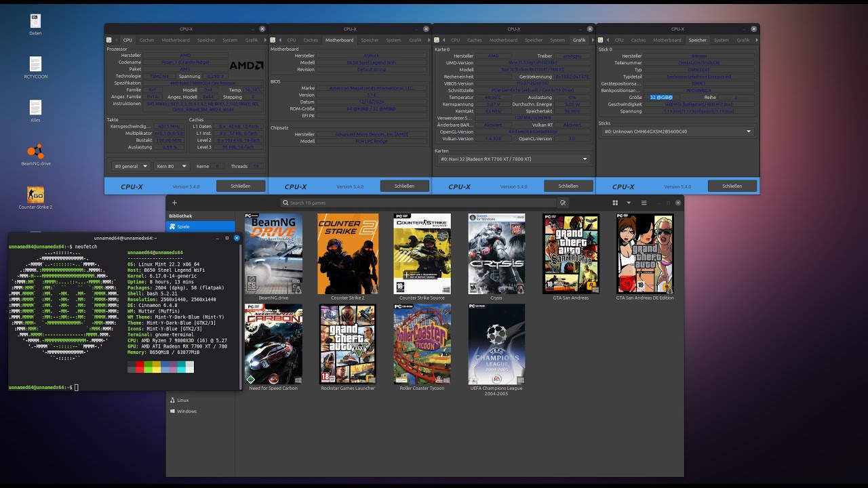This screenshot has height=488, width=868.
Task: Click the right tab-scroll arrow in the CPU-X Motherboard window
Action: (x=428, y=40)
